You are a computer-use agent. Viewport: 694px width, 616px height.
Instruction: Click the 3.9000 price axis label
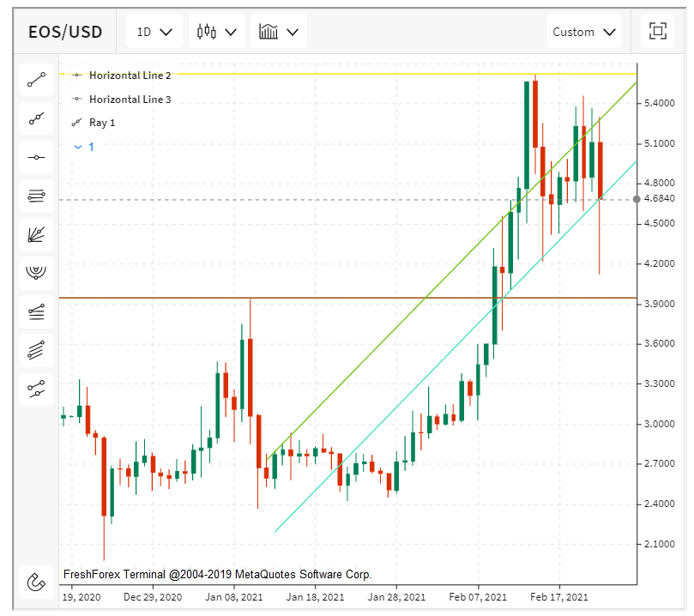(659, 304)
